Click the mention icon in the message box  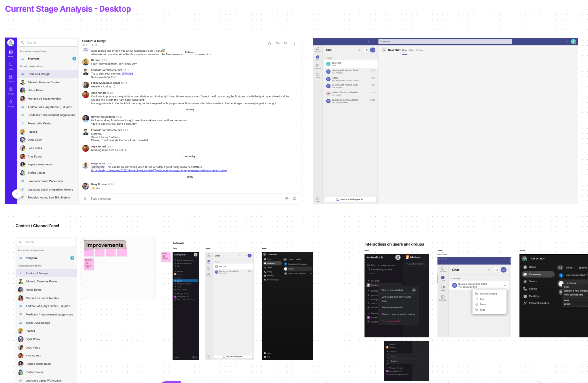(x=287, y=199)
